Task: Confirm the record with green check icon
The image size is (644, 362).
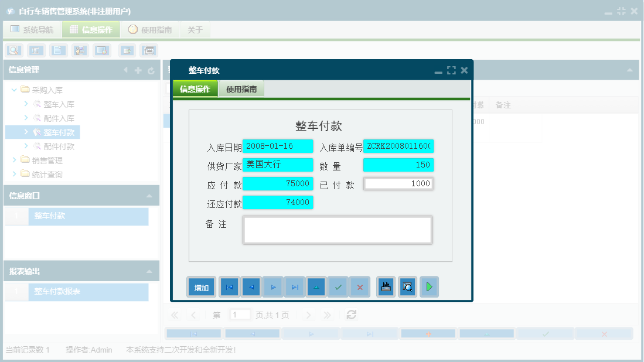Action: pyautogui.click(x=338, y=286)
